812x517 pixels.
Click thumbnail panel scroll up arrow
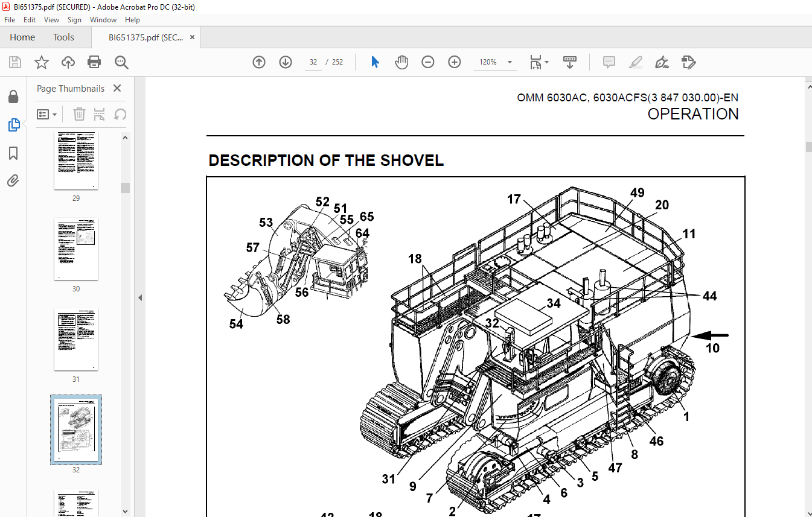pyautogui.click(x=126, y=138)
